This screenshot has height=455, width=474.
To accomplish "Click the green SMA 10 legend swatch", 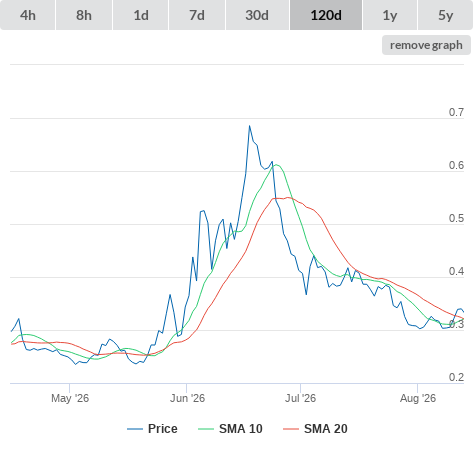I will coord(206,429).
